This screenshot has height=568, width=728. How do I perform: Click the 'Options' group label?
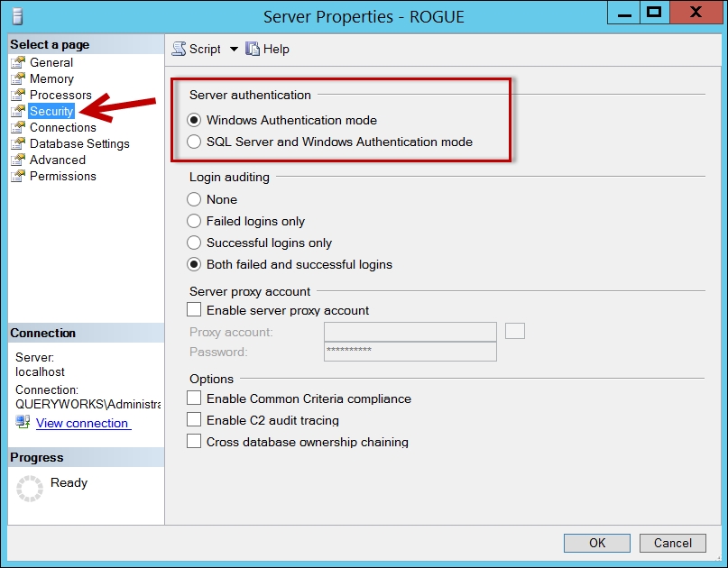click(211, 379)
